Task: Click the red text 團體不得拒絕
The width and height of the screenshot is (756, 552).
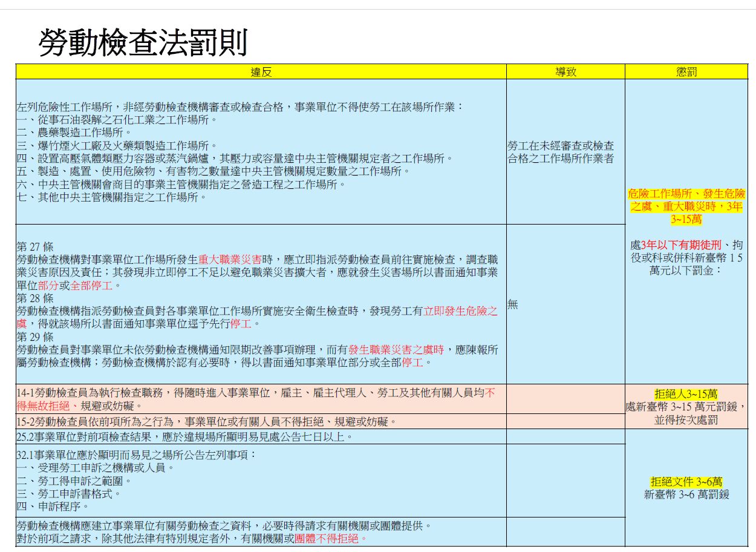Action: [330, 538]
